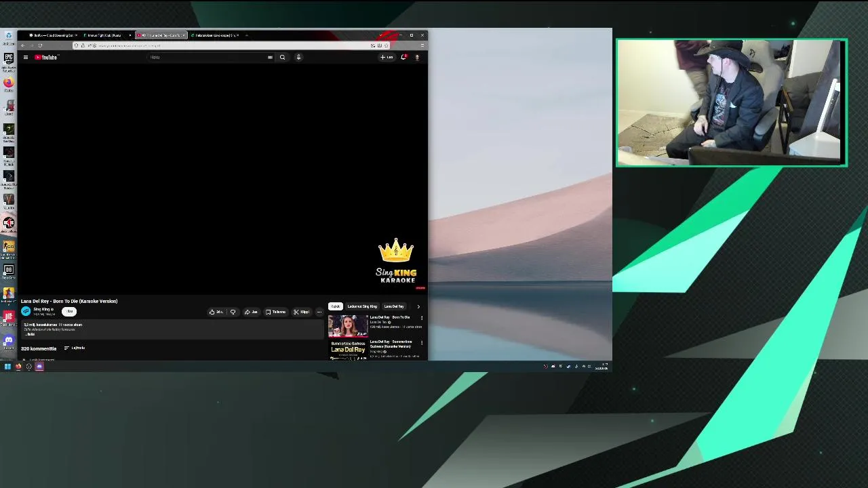This screenshot has width=868, height=488.
Task: Open the Windows Start button
Action: (7, 367)
